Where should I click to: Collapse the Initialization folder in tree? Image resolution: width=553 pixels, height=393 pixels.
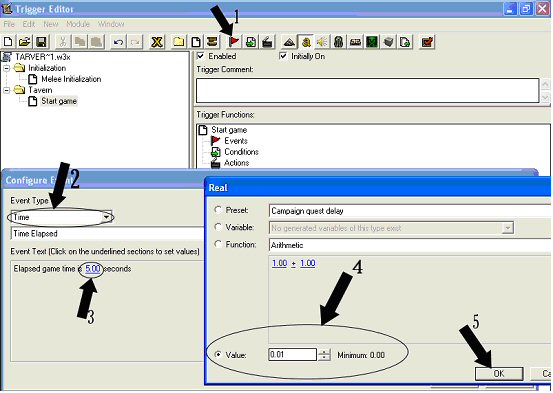click(6, 68)
